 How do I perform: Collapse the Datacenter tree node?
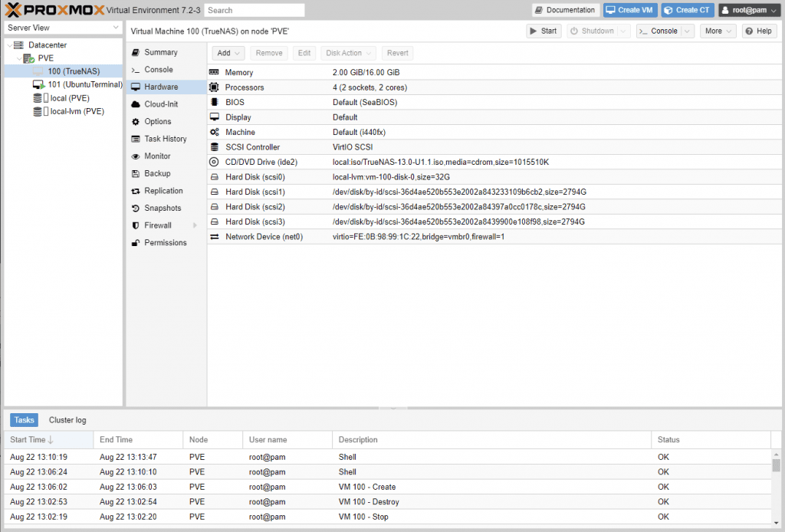click(x=9, y=45)
